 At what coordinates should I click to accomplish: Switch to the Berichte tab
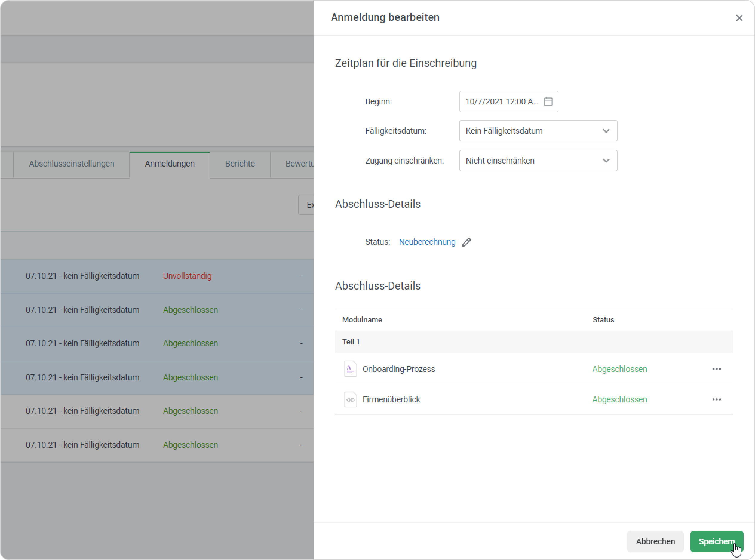240,164
